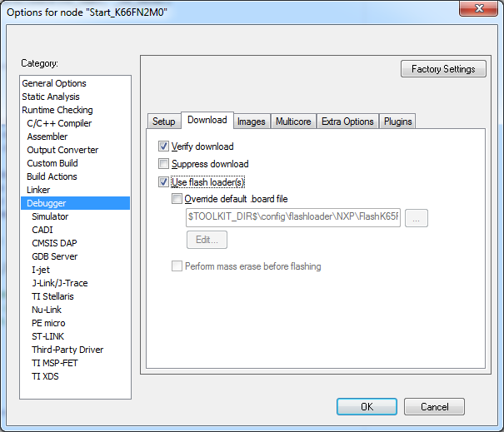
Task: Click the flash loader path field
Action: pos(292,218)
